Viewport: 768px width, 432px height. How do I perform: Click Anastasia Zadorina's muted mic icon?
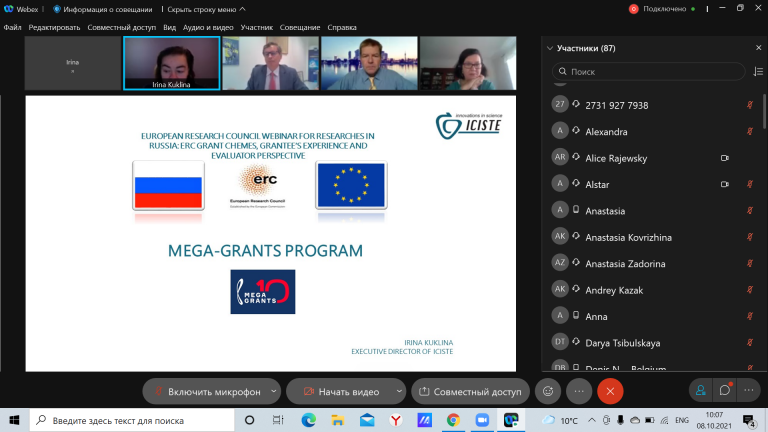pos(750,264)
